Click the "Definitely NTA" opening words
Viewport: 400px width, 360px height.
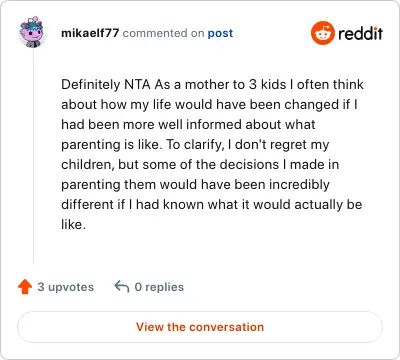pyautogui.click(x=106, y=84)
